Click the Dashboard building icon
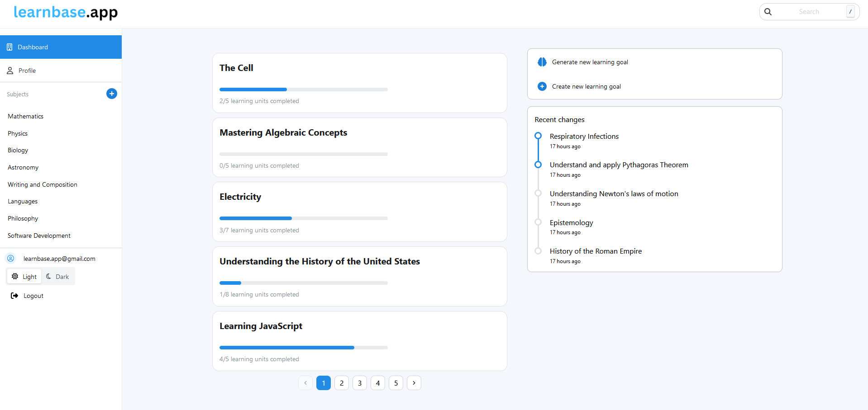Image resolution: width=868 pixels, height=410 pixels. (x=10, y=47)
